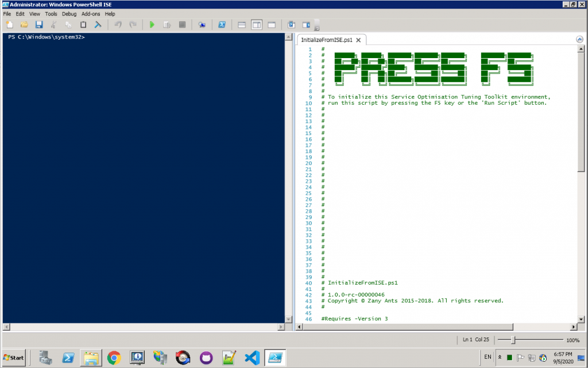Click the Stop Operation square
This screenshot has height=368, width=588.
pos(182,25)
